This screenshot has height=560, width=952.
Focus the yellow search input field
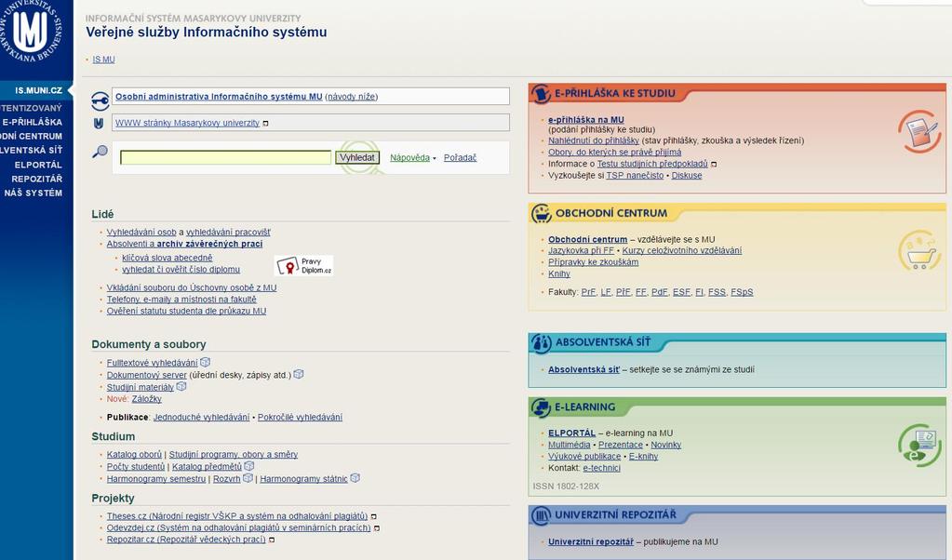225,158
